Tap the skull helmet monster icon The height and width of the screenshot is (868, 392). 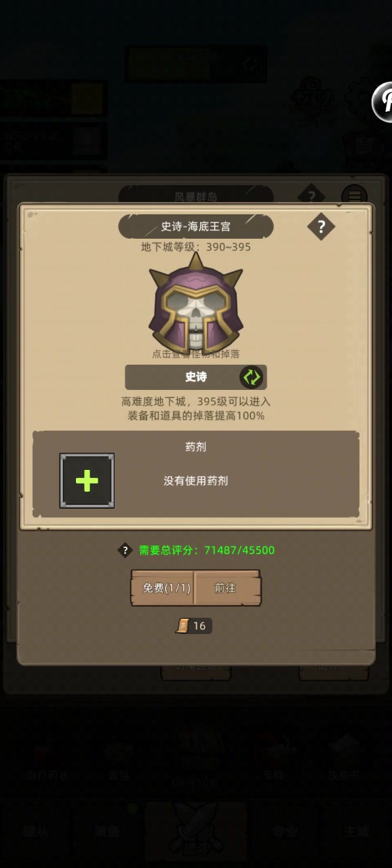(196, 302)
